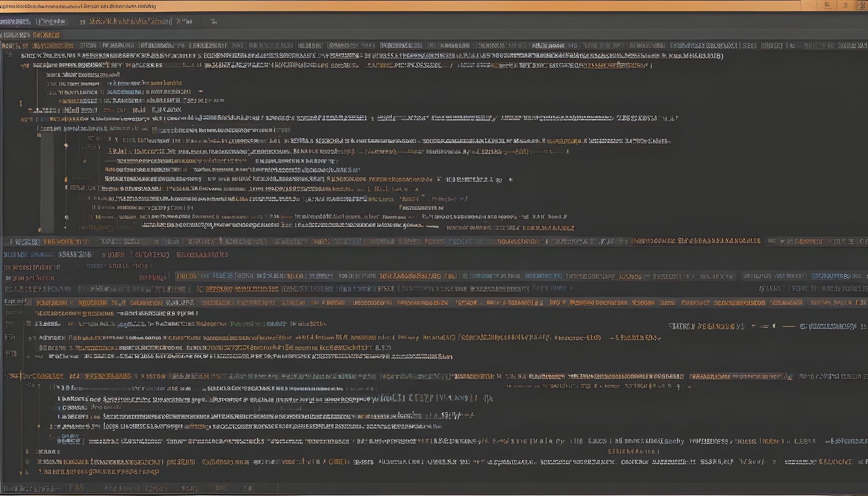The image size is (868, 496).
Task: Toggle the small circle marker in the lower-left gutter
Action: (39, 426)
